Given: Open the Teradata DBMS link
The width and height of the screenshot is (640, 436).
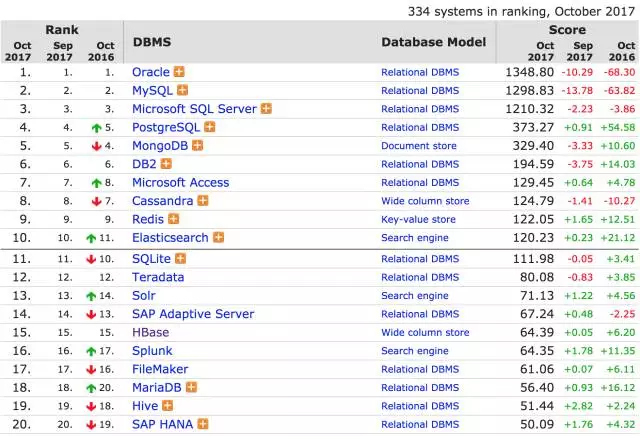Looking at the screenshot, I should click(158, 277).
